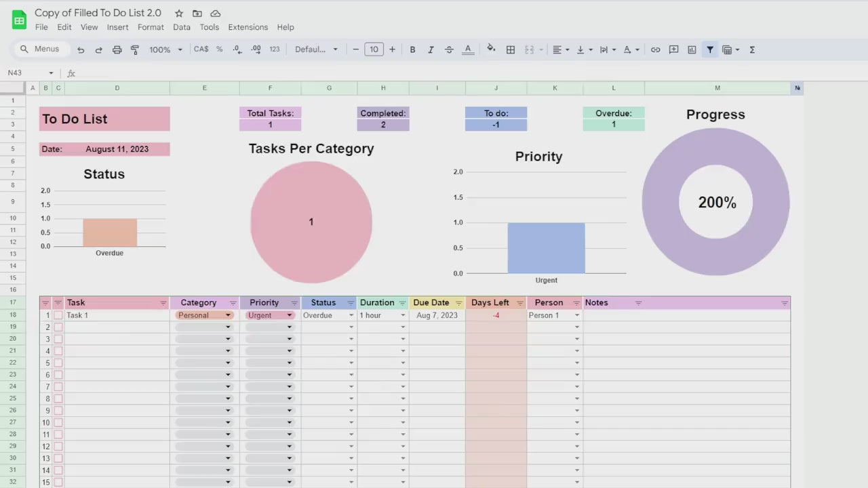View cloud save status icon
868x488 pixels.
point(216,14)
